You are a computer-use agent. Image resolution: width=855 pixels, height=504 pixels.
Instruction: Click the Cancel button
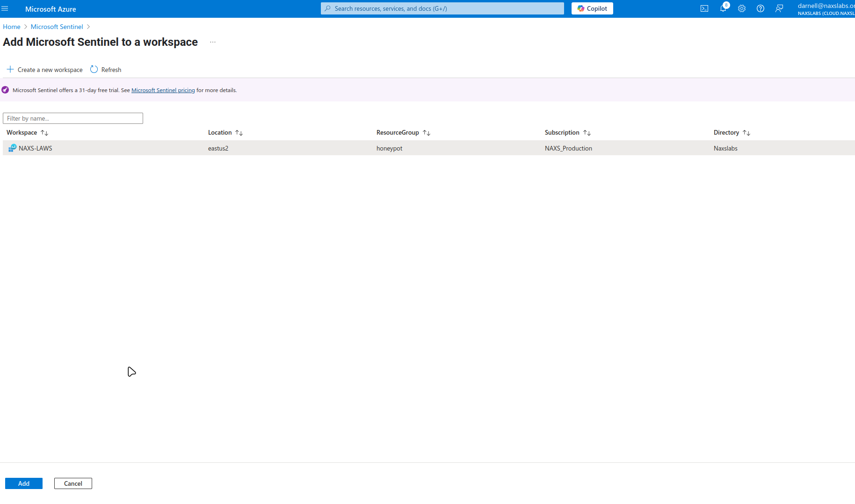73,483
